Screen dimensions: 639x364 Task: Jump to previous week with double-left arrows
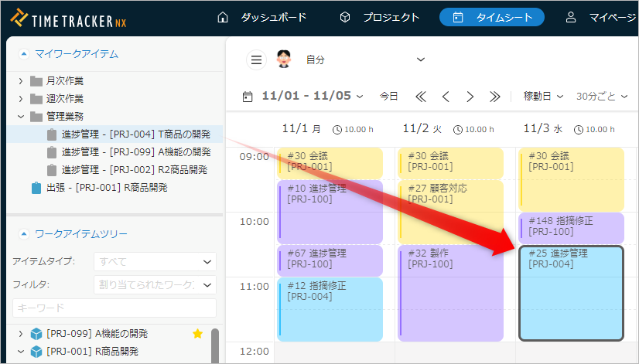tap(421, 97)
